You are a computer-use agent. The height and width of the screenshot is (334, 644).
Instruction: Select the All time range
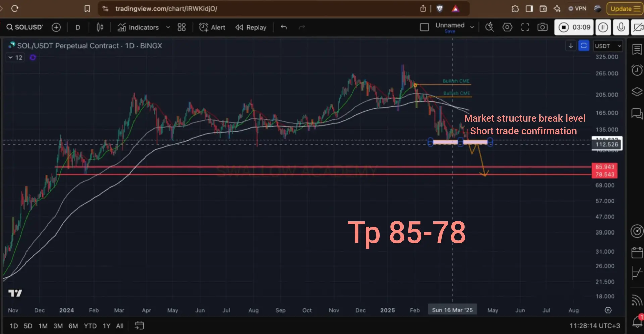pos(120,326)
